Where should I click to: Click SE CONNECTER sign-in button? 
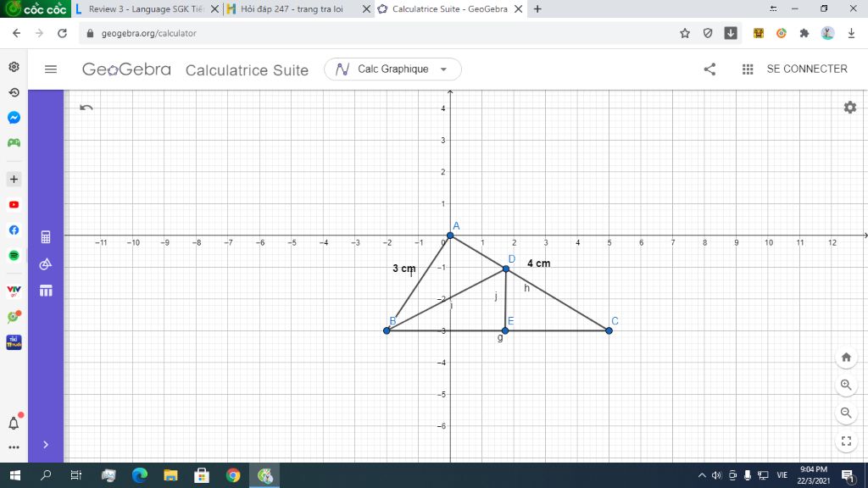pos(807,69)
